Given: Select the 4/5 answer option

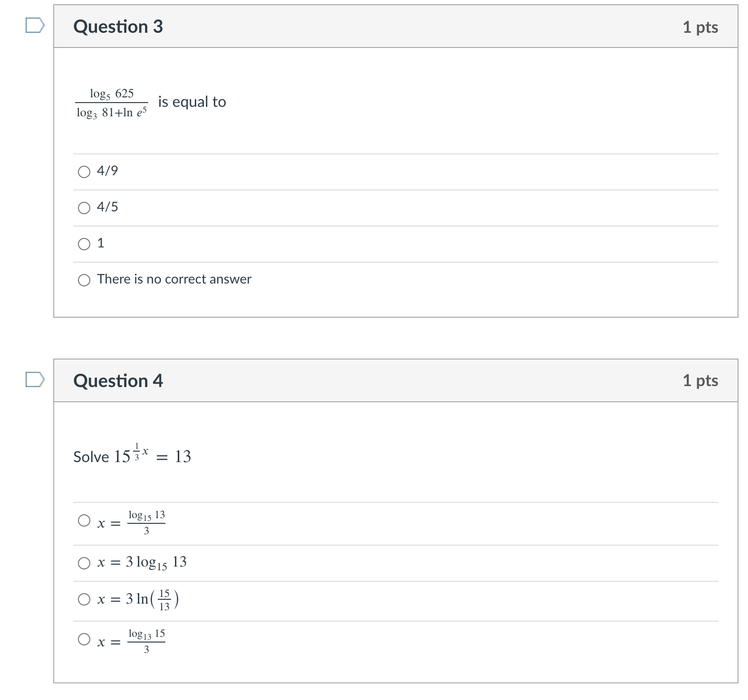Looking at the screenshot, I should coord(84,208).
